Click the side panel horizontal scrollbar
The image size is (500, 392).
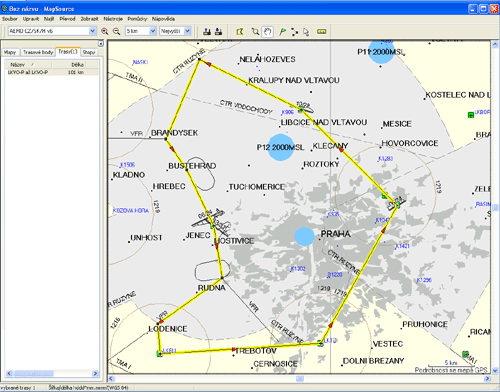(x=52, y=373)
